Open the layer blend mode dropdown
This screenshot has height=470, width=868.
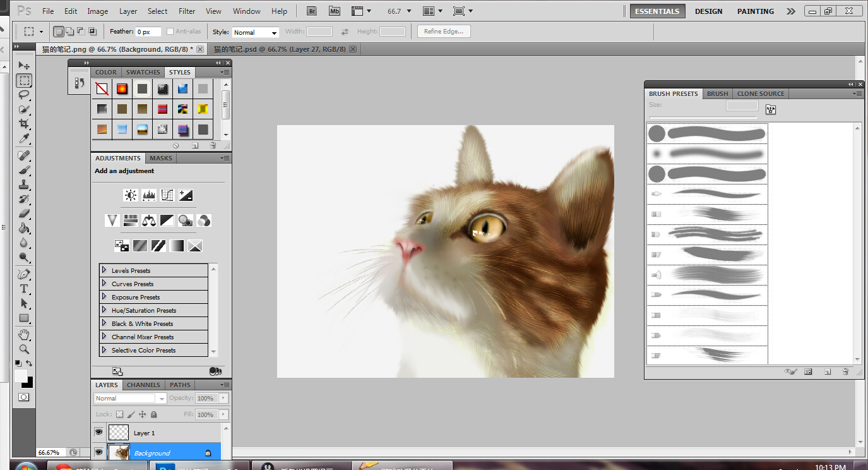(130, 399)
